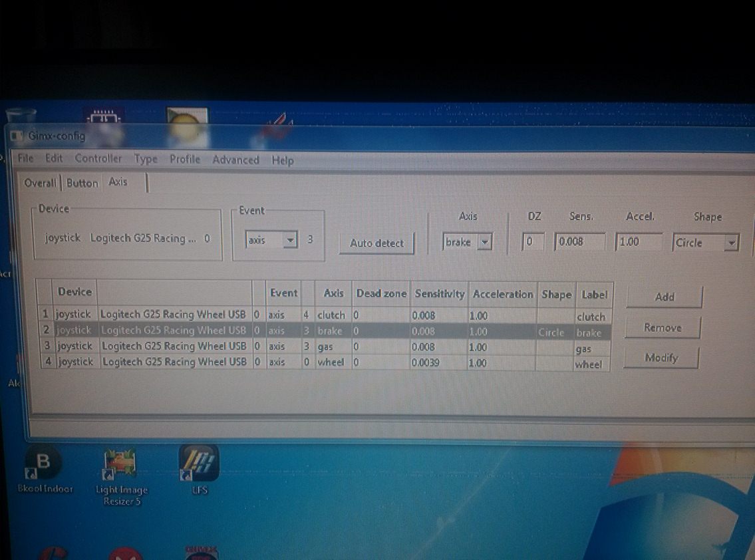Switch to the Overall tab
Screen dimensions: 755x560
[x=40, y=183]
